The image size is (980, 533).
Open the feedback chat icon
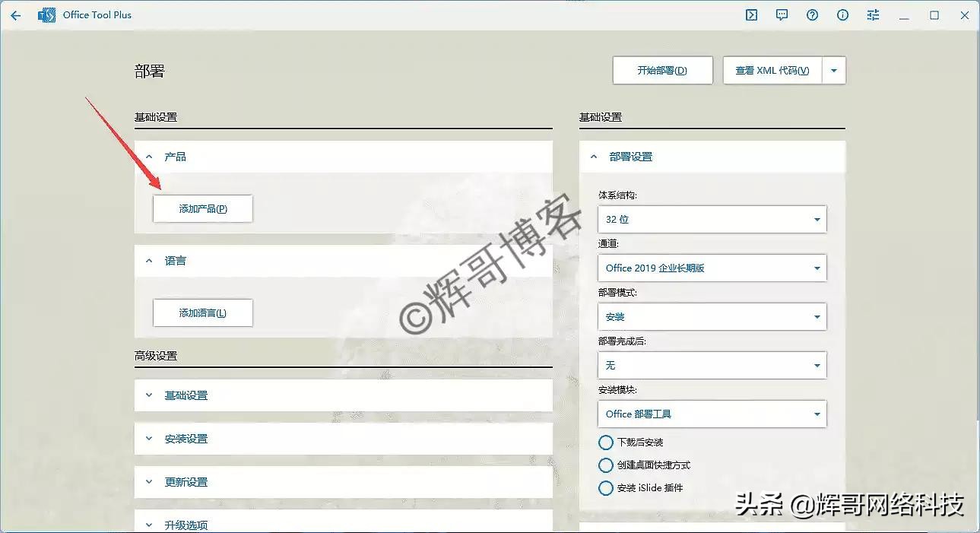click(x=782, y=14)
